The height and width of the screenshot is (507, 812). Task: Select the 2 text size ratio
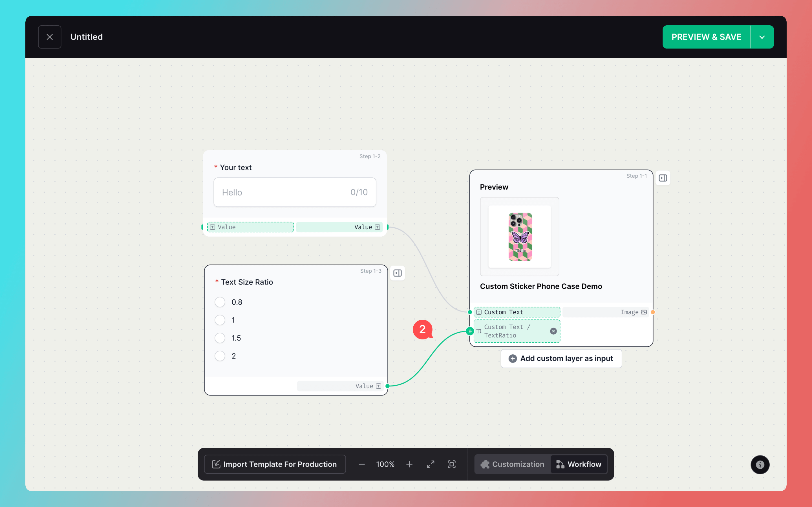(220, 356)
